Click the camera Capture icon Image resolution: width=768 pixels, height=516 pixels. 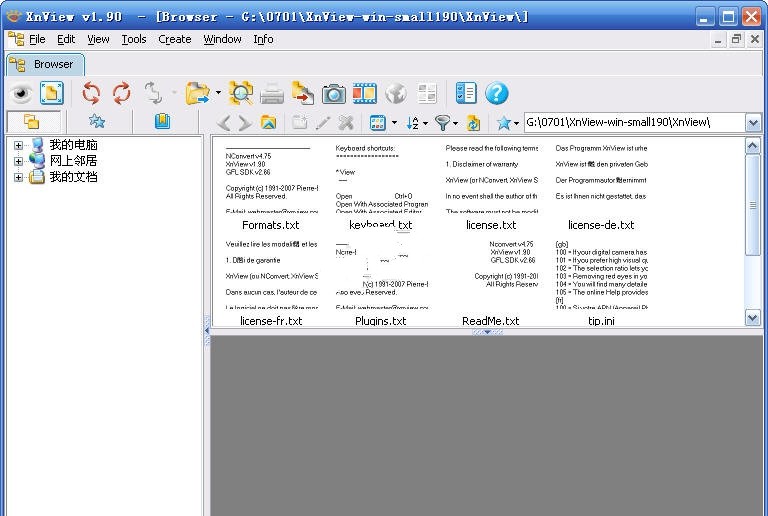pos(334,93)
